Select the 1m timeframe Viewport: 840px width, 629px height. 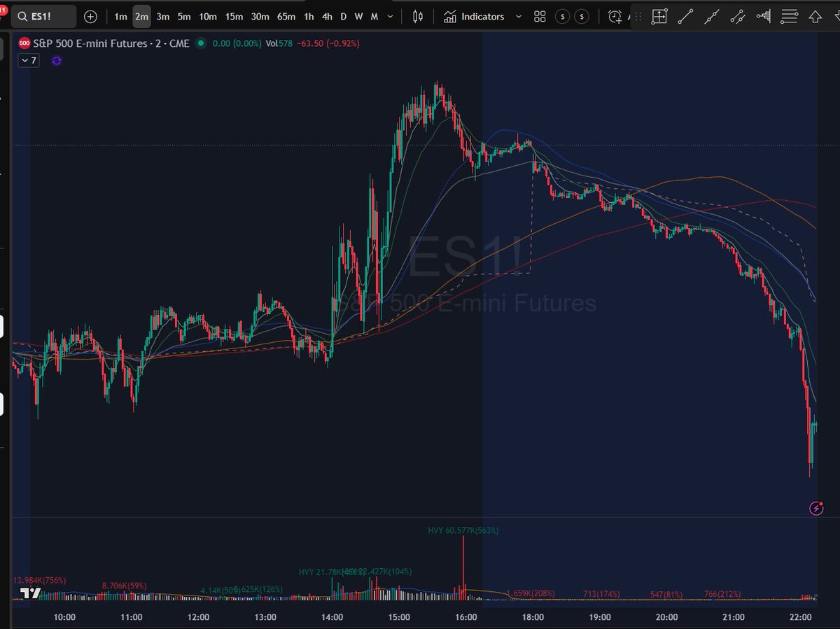121,16
